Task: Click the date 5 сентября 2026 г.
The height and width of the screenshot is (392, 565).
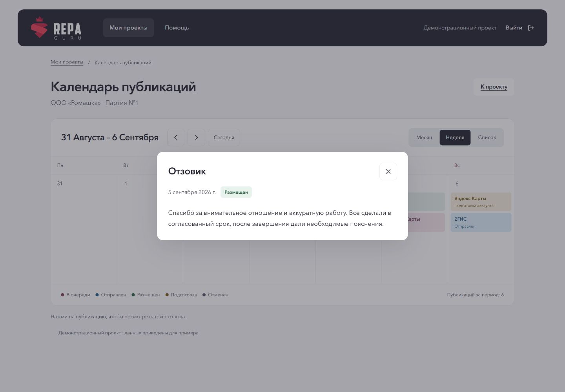Action: [192, 192]
